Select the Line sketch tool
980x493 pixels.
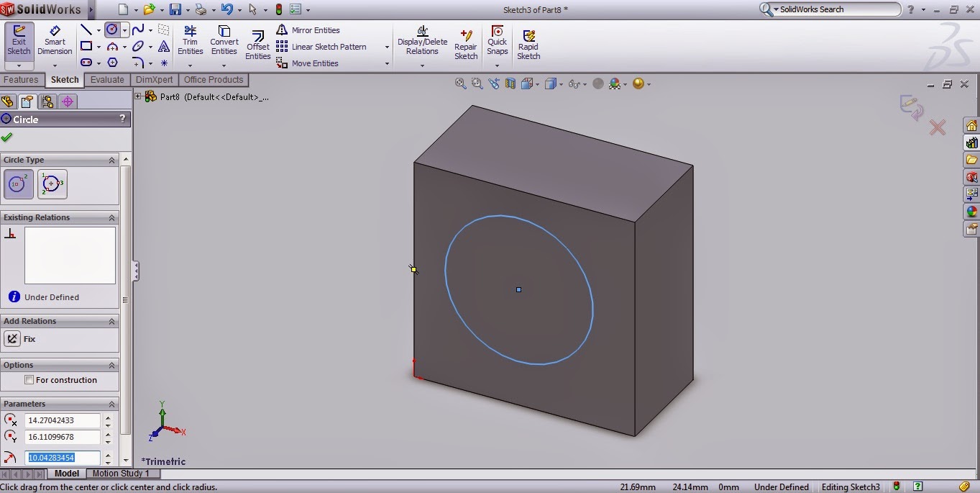coord(86,30)
